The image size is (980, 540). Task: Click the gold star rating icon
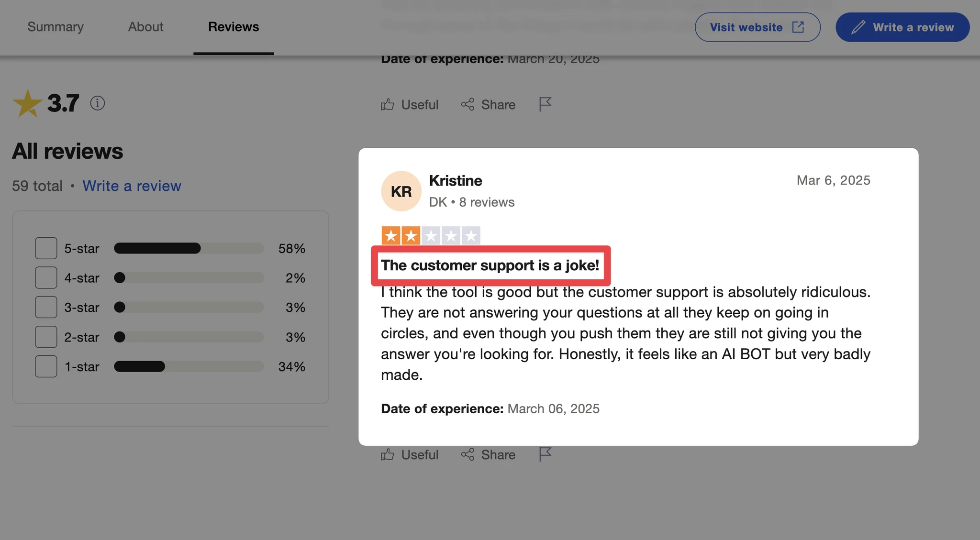27,103
